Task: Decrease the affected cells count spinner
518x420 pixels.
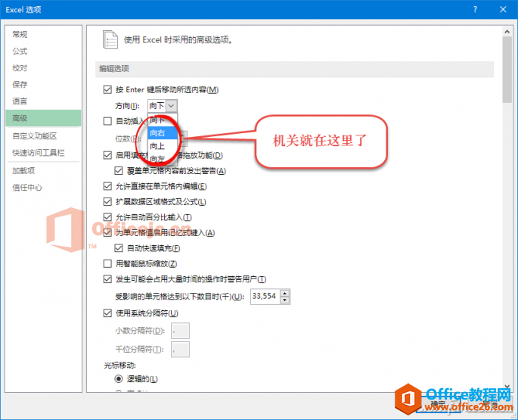Action: 285,300
